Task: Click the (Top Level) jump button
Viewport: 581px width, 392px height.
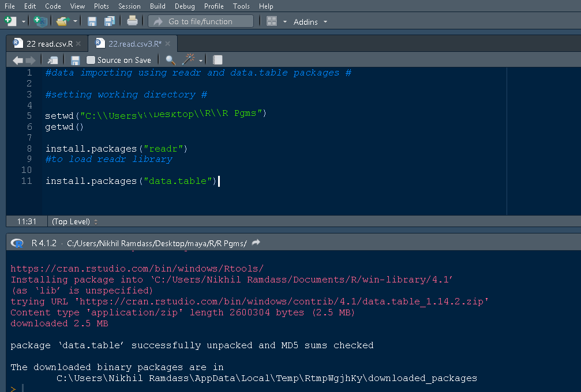Action: [73, 221]
